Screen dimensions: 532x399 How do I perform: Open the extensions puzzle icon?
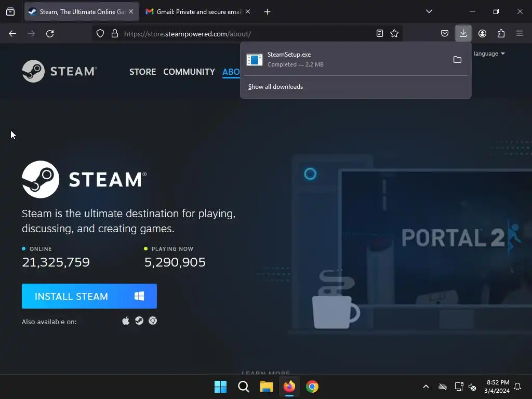click(501, 33)
